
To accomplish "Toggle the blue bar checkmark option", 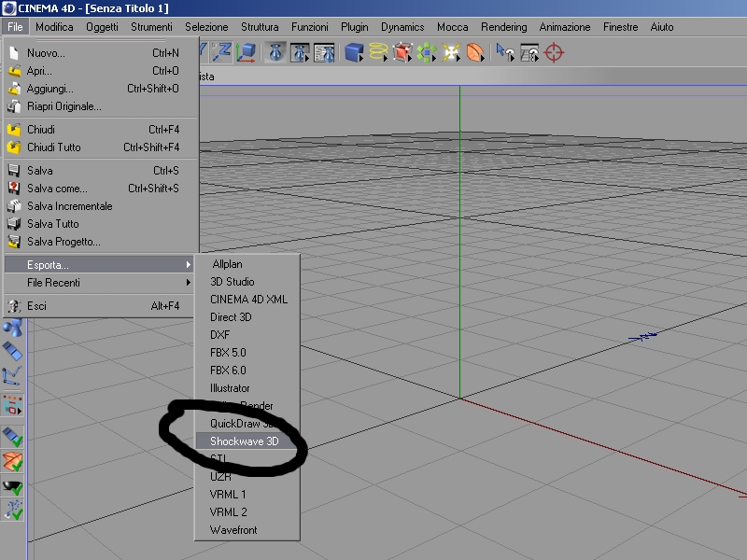I will point(12,436).
